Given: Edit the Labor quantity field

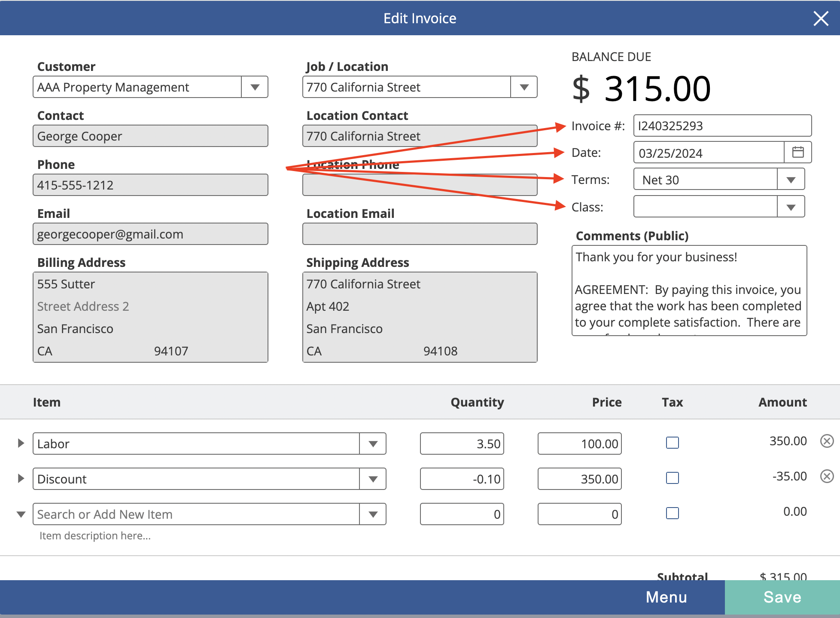Looking at the screenshot, I should tap(462, 443).
